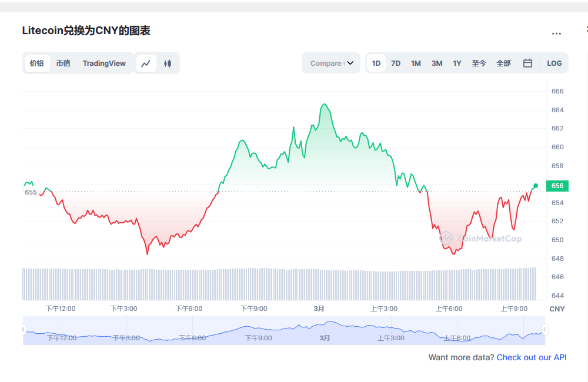Open the chart options via the ellipsis icon
This screenshot has width=588, height=382.
[x=556, y=33]
